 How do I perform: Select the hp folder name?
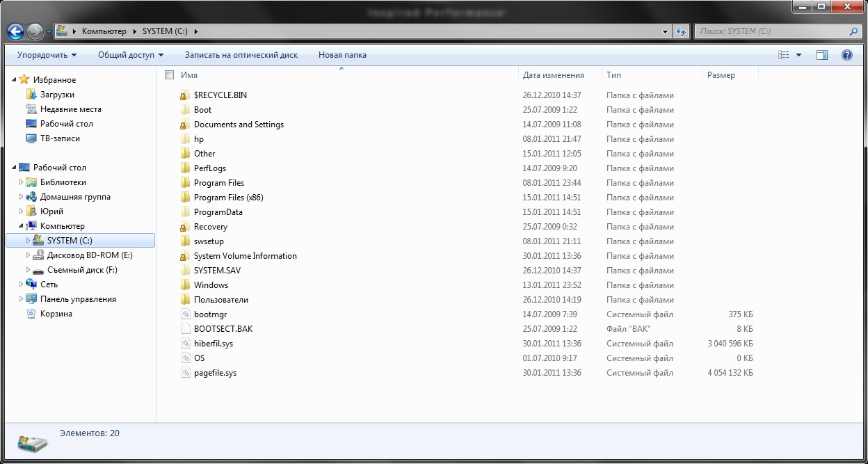(199, 139)
